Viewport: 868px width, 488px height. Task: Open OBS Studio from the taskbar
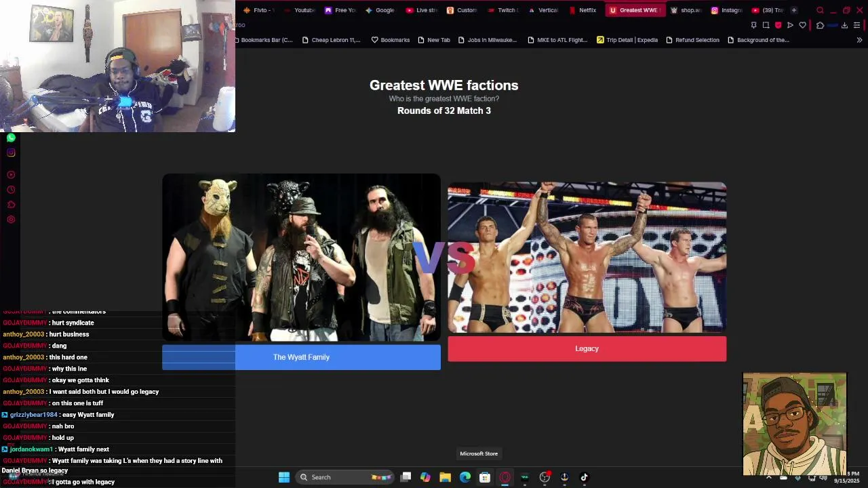pyautogui.click(x=545, y=477)
